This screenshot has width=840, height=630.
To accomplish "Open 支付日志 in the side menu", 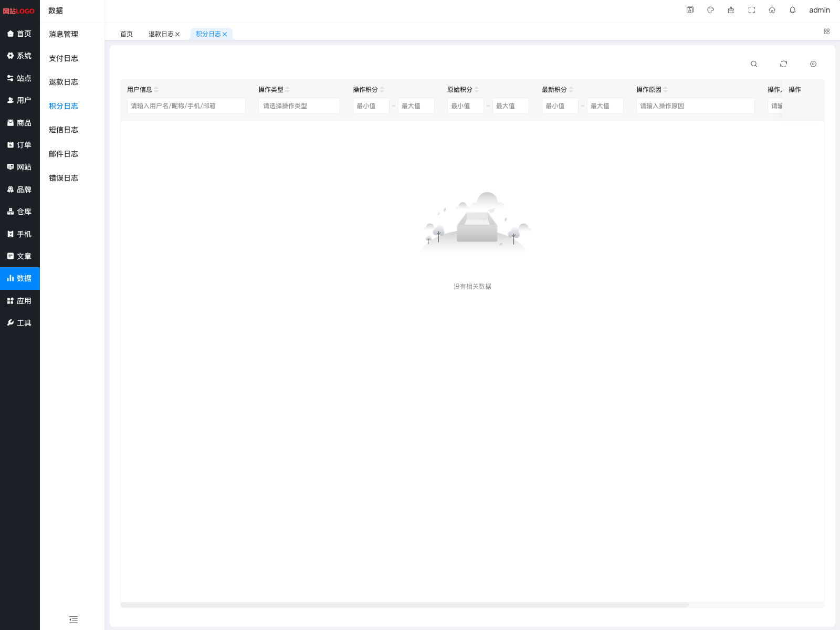I will 64,58.
